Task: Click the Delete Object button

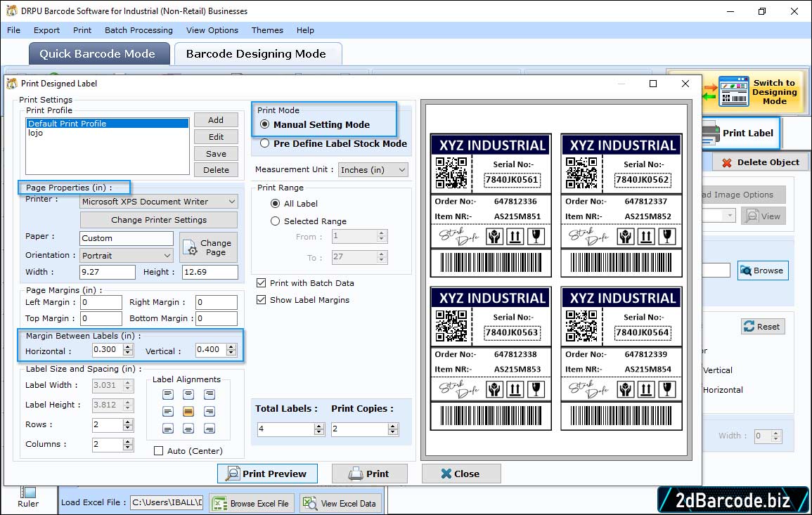Action: [760, 162]
